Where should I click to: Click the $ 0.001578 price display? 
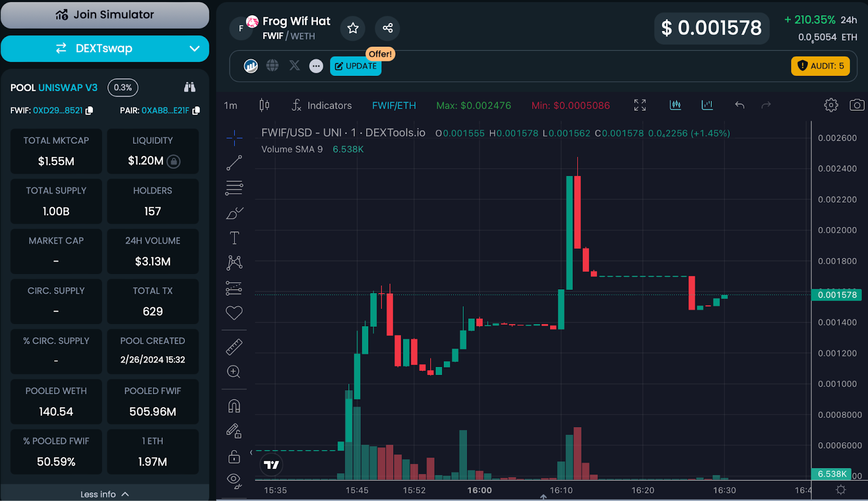point(712,28)
